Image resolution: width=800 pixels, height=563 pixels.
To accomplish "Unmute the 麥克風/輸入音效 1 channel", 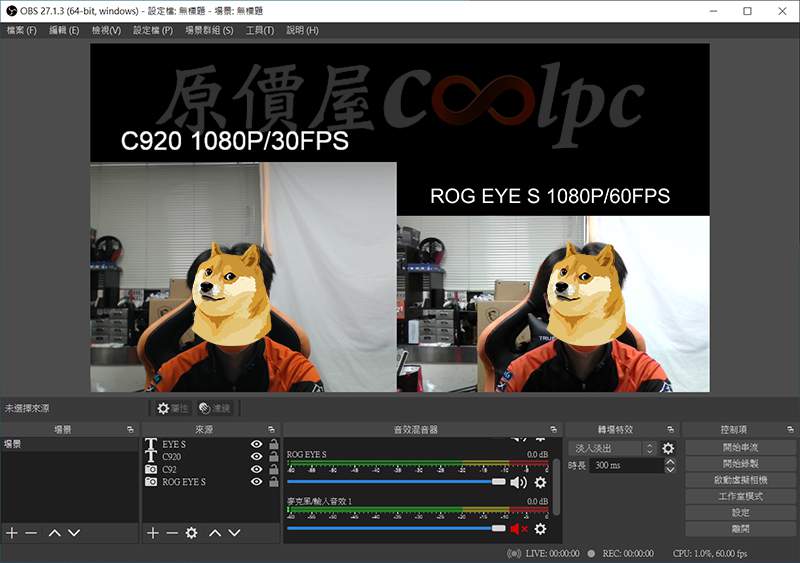I will click(518, 529).
